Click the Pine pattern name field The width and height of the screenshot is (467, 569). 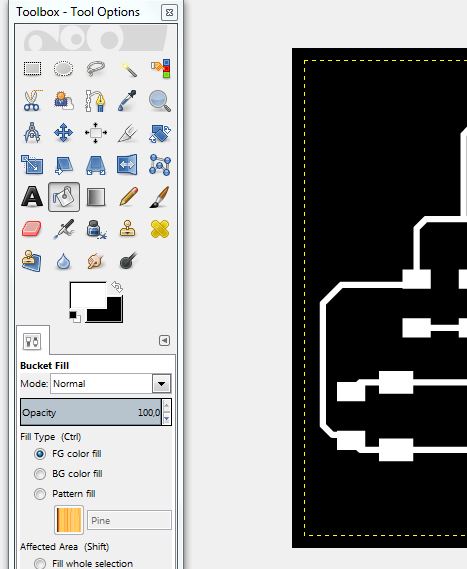129,520
